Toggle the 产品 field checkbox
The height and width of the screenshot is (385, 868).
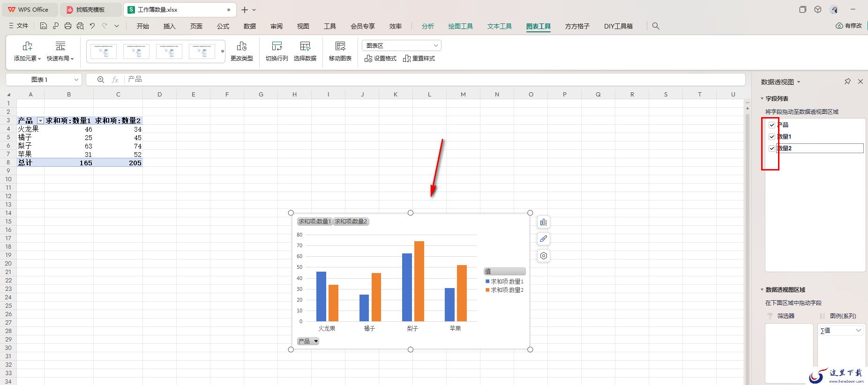[x=772, y=125]
